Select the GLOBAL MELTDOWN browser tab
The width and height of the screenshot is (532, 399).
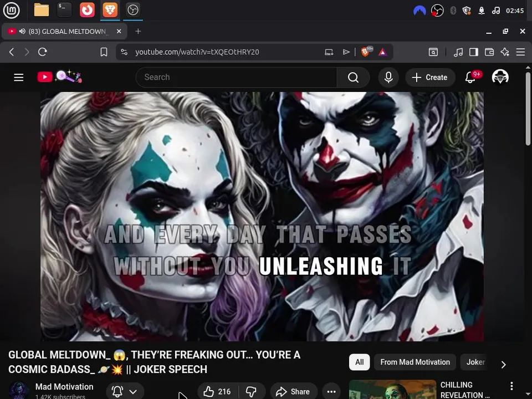[64, 31]
